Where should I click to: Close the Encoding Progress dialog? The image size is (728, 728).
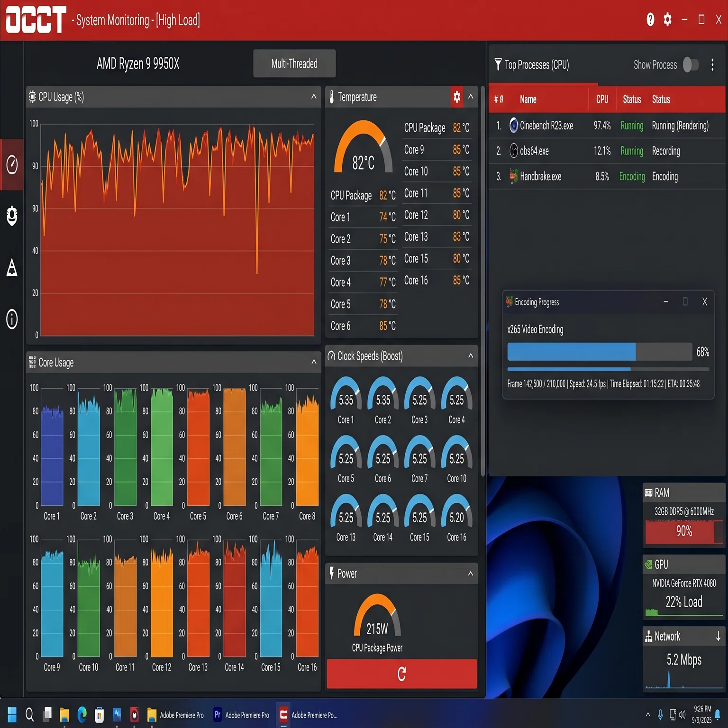point(705,302)
